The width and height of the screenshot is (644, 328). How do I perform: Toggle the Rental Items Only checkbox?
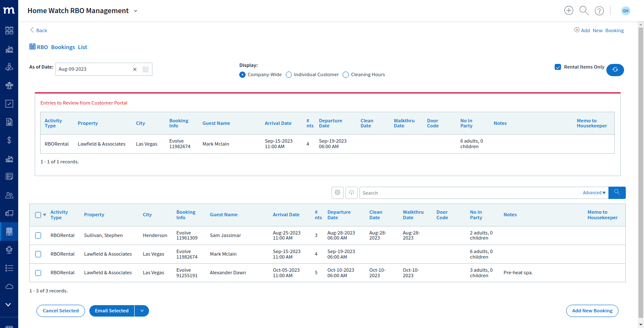coord(558,67)
